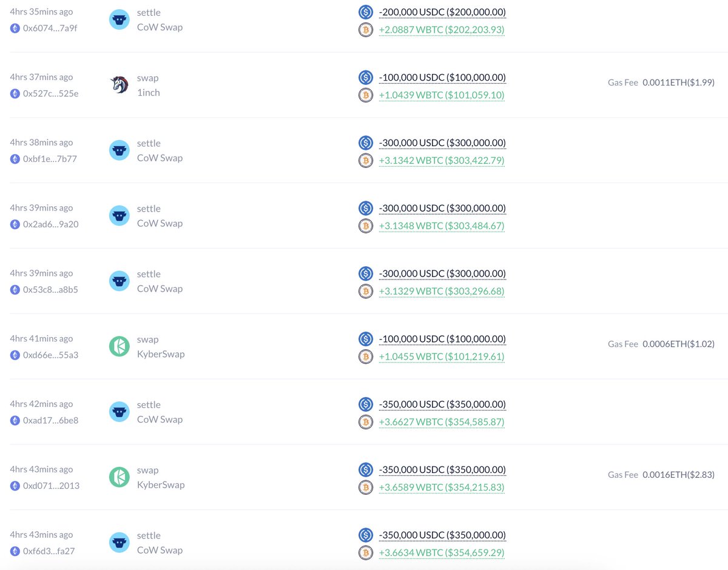Click Ethereum icon next to 0x527c...525e

[x=15, y=93]
